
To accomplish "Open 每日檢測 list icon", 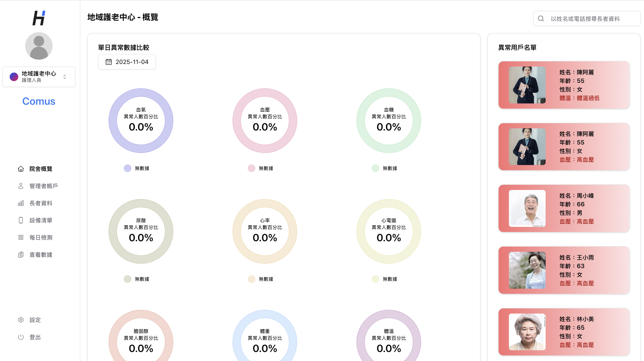I will pyautogui.click(x=21, y=237).
